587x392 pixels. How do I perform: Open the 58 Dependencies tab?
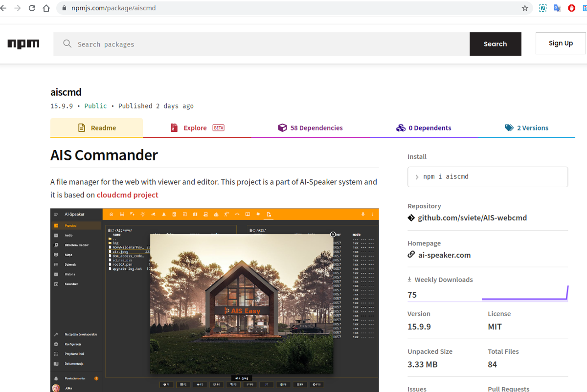point(310,128)
